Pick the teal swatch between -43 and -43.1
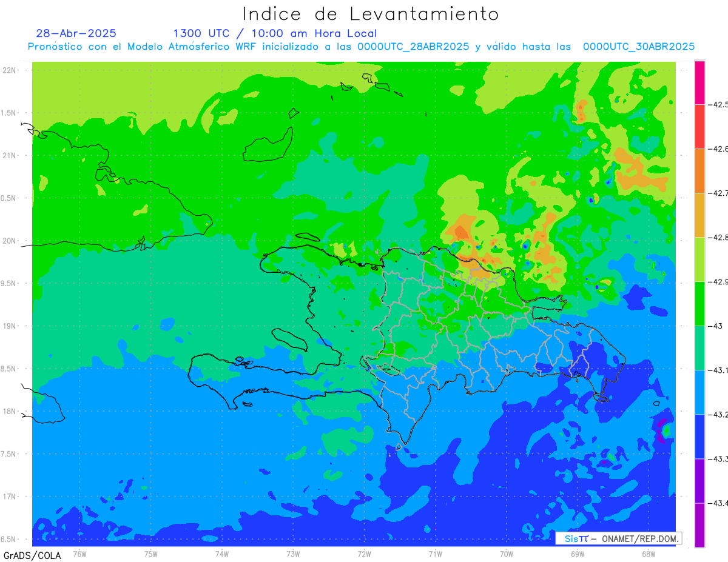Viewport: 728px width, 562px height. click(699, 347)
